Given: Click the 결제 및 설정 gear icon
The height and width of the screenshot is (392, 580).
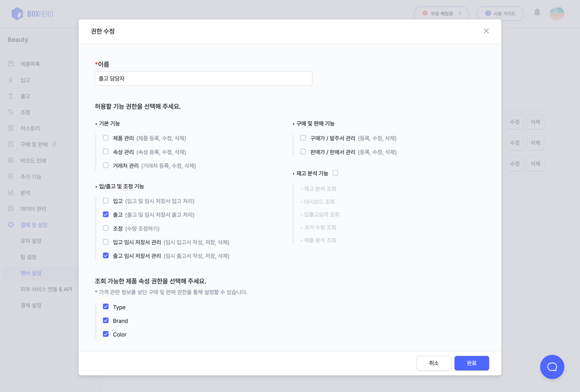Looking at the screenshot, I should click(11, 225).
